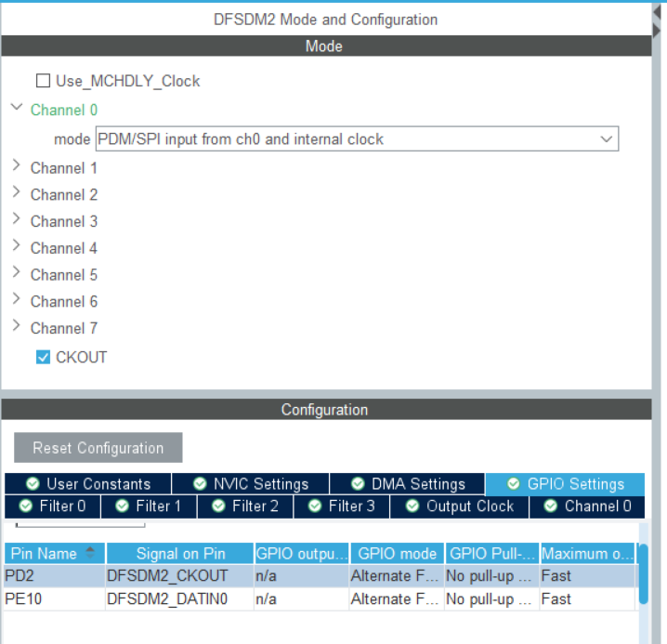Viewport: 667px width, 644px height.
Task: Click the Maximum output speed column header
Action: (587, 553)
